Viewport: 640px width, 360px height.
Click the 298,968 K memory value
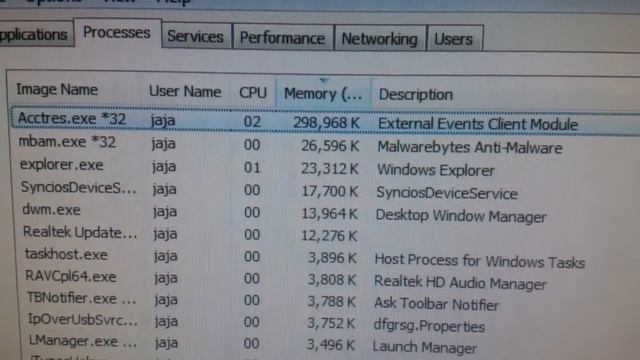click(327, 122)
